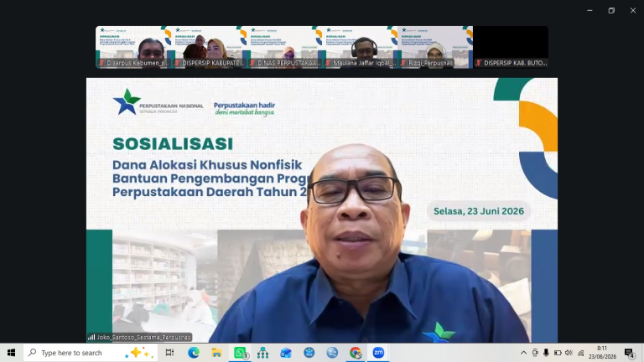Click microphone icon in system tray
This screenshot has width=644, height=362.
(546, 353)
